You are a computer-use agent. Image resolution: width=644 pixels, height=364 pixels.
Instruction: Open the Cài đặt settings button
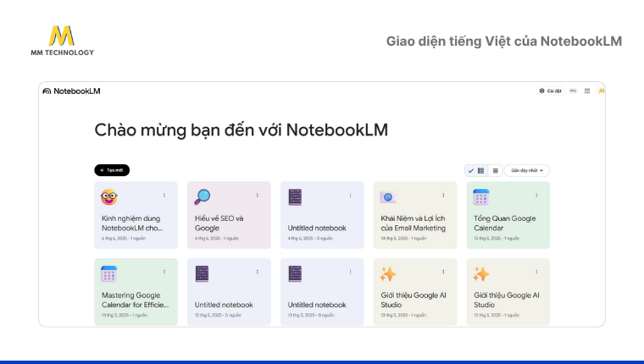tap(551, 91)
